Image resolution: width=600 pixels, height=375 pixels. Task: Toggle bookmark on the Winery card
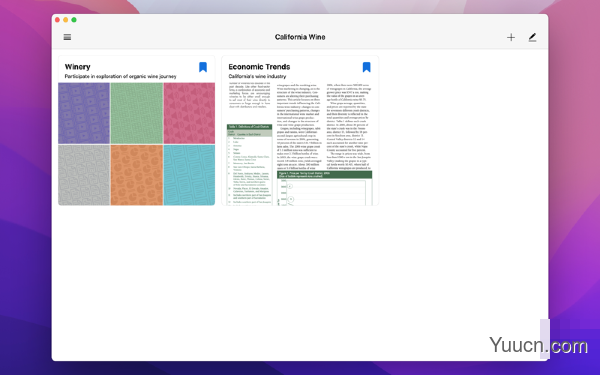click(x=203, y=67)
